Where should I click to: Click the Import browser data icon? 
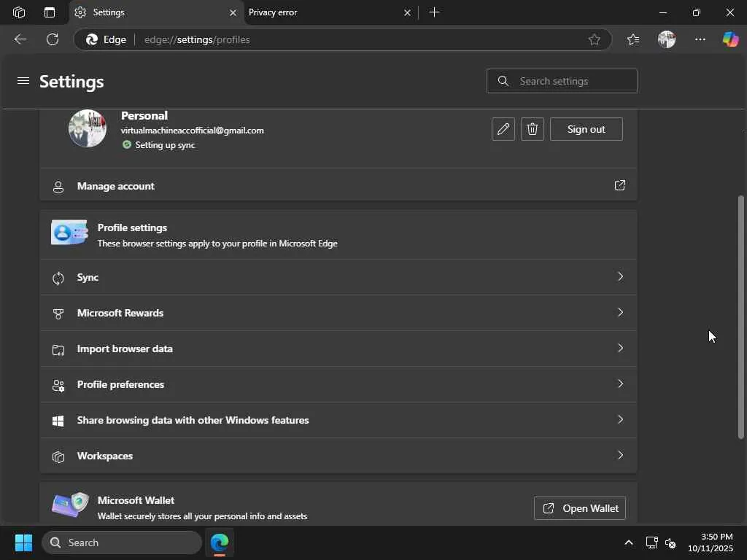pos(58,350)
